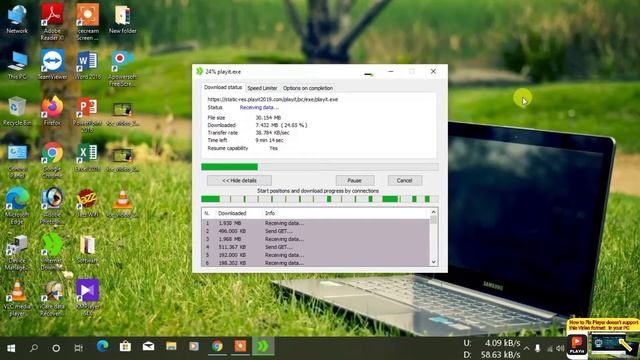Screen dimensions: 640x360
Task: Expand hidden system tray icons chevron
Action: [x=527, y=348]
